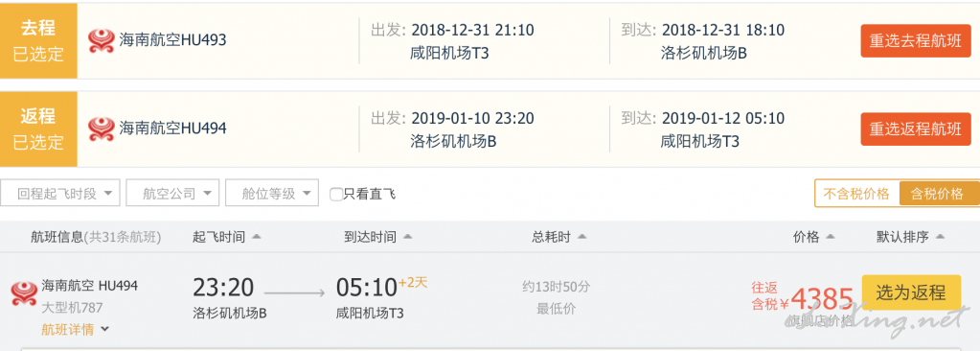This screenshot has height=351, width=980.
Task: Click 重选返程航班 button
Action: [x=916, y=129]
